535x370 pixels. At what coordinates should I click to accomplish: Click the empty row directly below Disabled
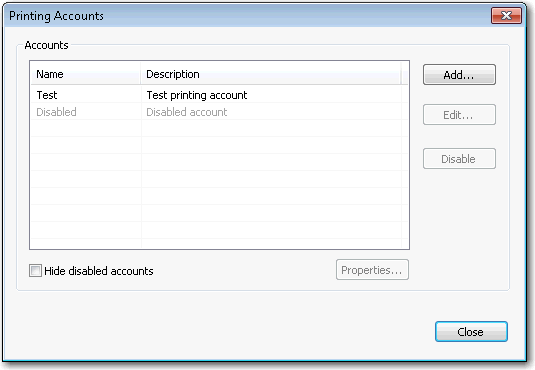click(x=219, y=128)
